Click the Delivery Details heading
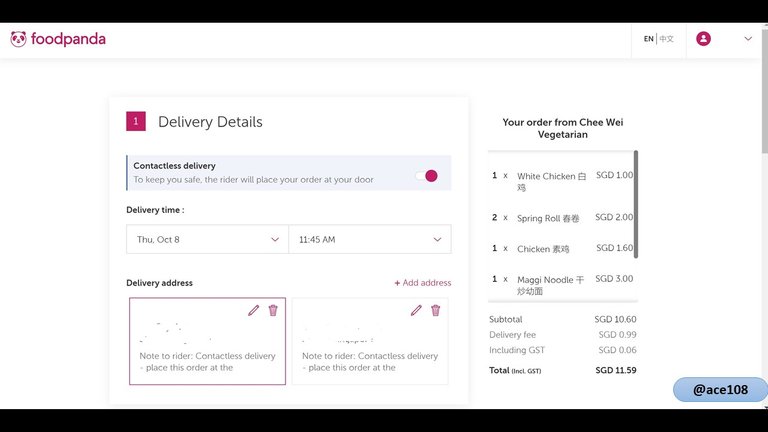This screenshot has height=432, width=768. click(x=210, y=121)
